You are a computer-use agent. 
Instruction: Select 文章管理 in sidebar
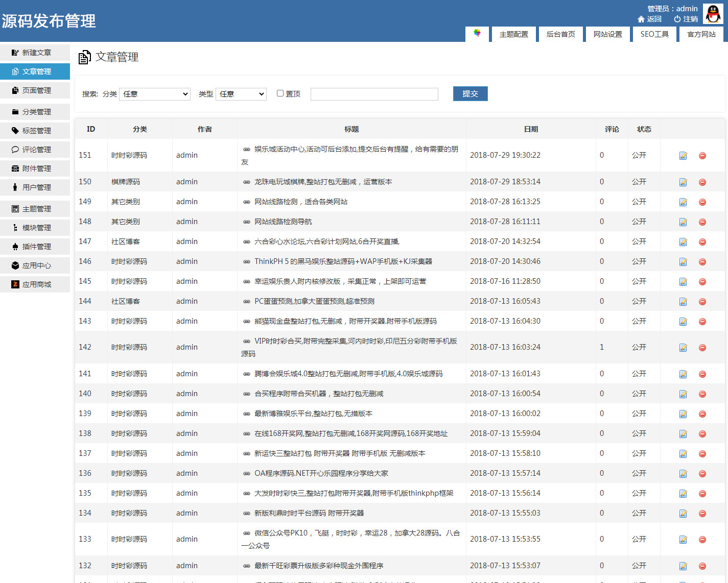tap(35, 71)
